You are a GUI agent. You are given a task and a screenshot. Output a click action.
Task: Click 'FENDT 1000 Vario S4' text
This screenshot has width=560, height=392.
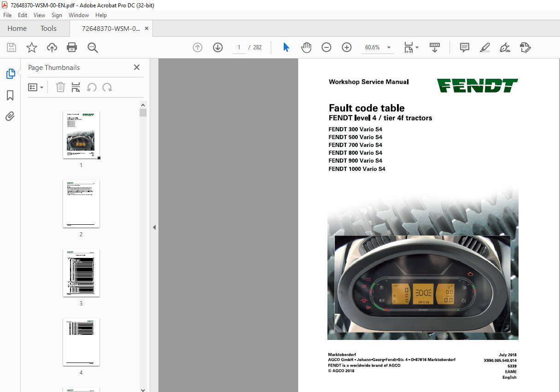(x=357, y=169)
